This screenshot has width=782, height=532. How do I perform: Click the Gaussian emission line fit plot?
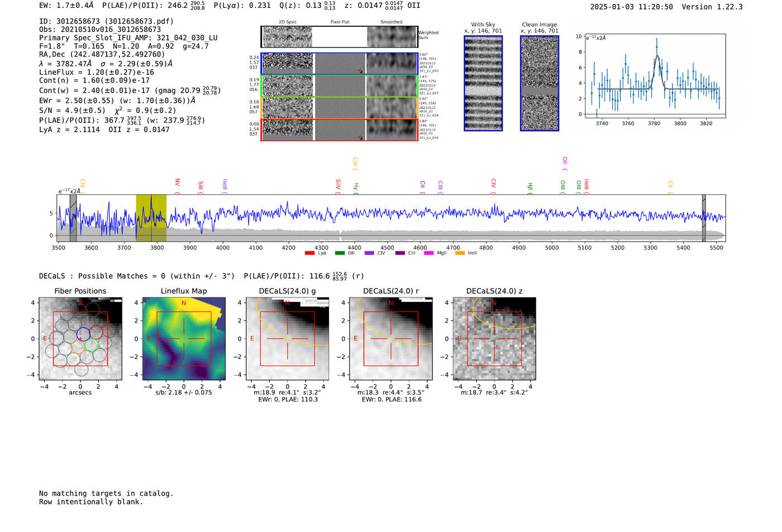tap(655, 76)
